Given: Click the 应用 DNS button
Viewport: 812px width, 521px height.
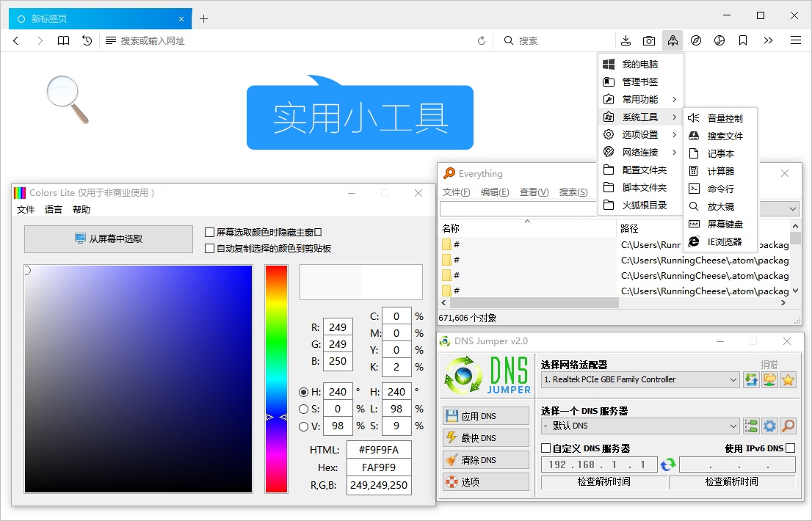Looking at the screenshot, I should click(485, 415).
